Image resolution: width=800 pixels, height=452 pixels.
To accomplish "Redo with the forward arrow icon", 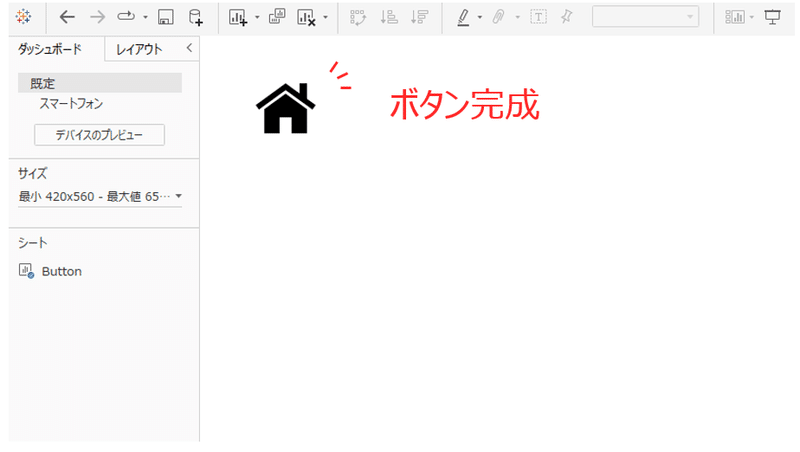I will point(97,17).
